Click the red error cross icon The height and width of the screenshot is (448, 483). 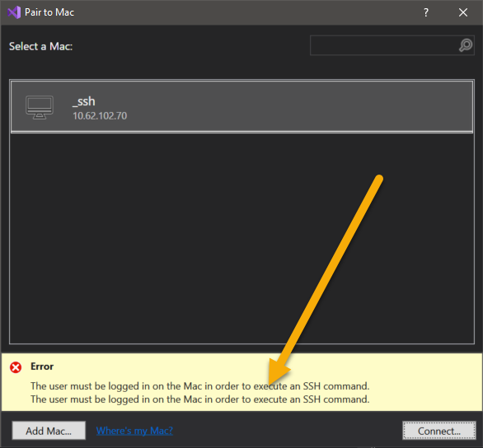pyautogui.click(x=16, y=367)
